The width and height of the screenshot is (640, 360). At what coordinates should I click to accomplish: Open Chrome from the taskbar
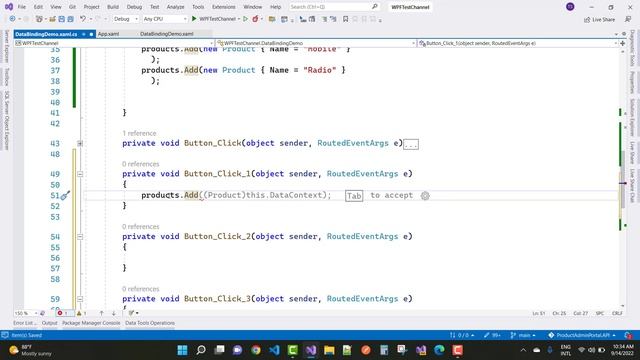(256, 350)
